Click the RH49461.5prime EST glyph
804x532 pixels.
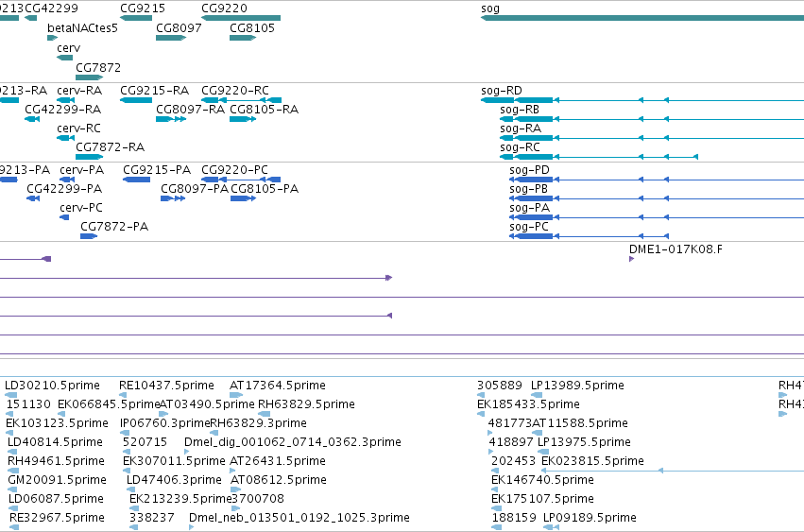click(13, 471)
